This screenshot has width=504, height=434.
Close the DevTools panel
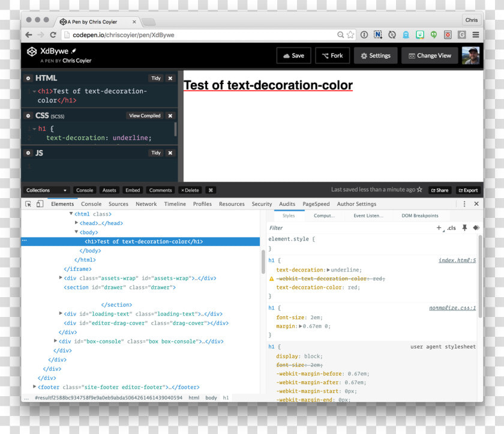[x=476, y=204]
